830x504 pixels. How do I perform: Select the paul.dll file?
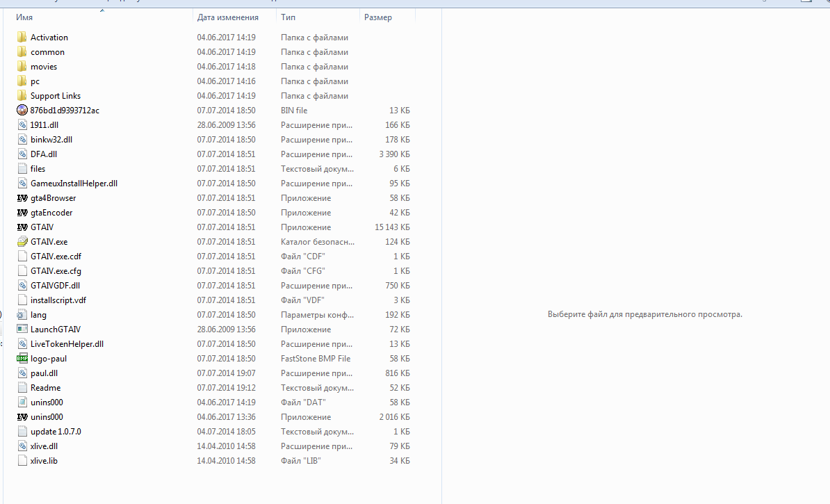[44, 373]
